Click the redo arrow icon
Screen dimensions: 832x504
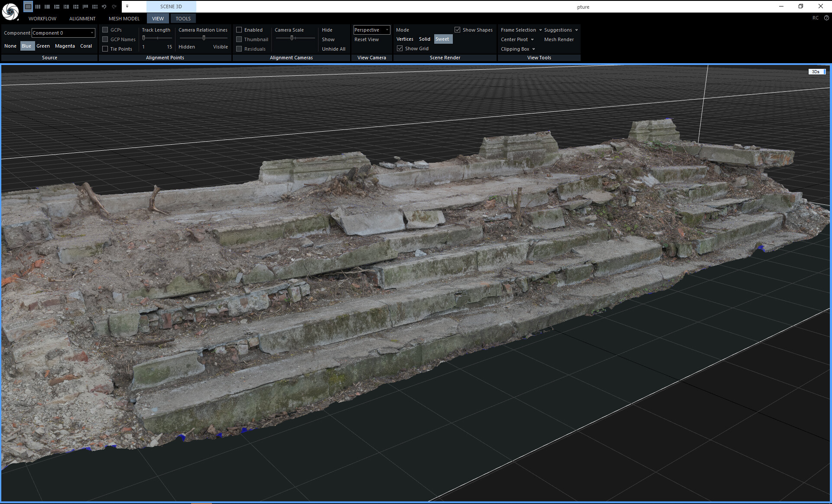coord(114,6)
